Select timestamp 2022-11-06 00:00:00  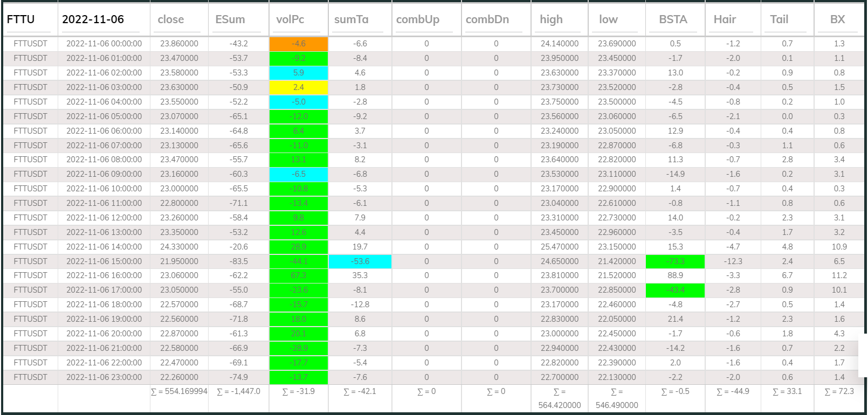(x=104, y=44)
